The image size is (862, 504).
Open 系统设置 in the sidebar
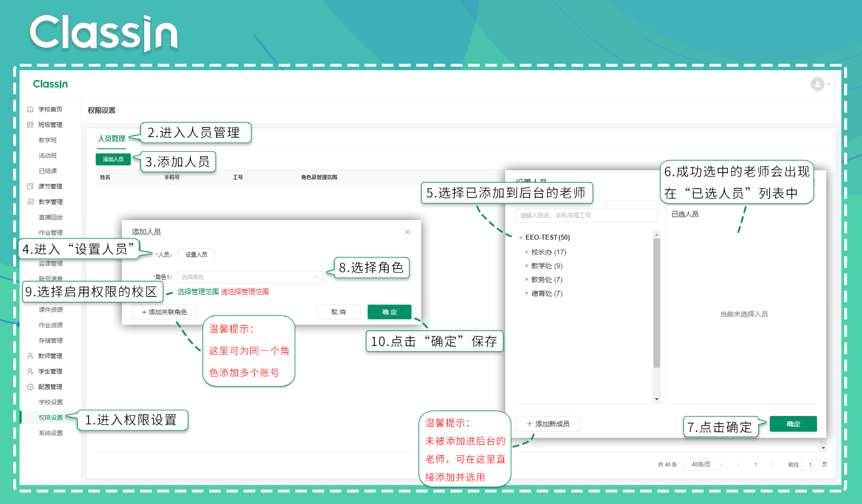51,433
